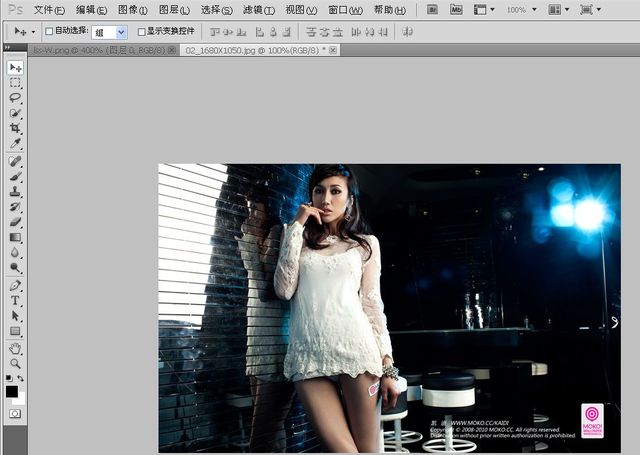Image resolution: width=640 pixels, height=455 pixels.
Task: Launch Bridge from the top bar
Action: coord(433,9)
